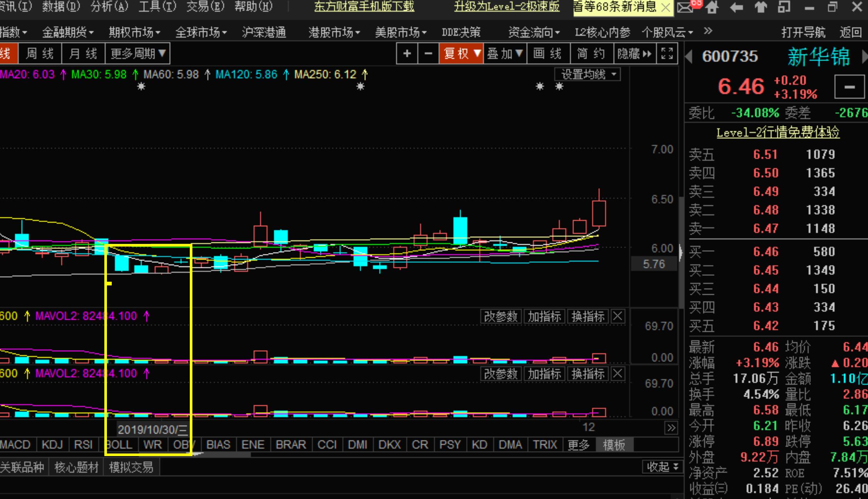Viewport: 868px width, 499px height.
Task: Close the second volume indicator panel
Action: click(x=618, y=374)
